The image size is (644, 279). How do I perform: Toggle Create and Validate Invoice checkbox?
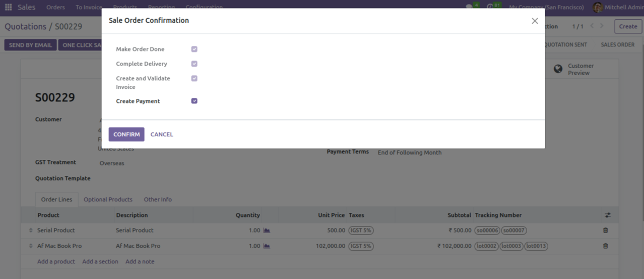194,79
